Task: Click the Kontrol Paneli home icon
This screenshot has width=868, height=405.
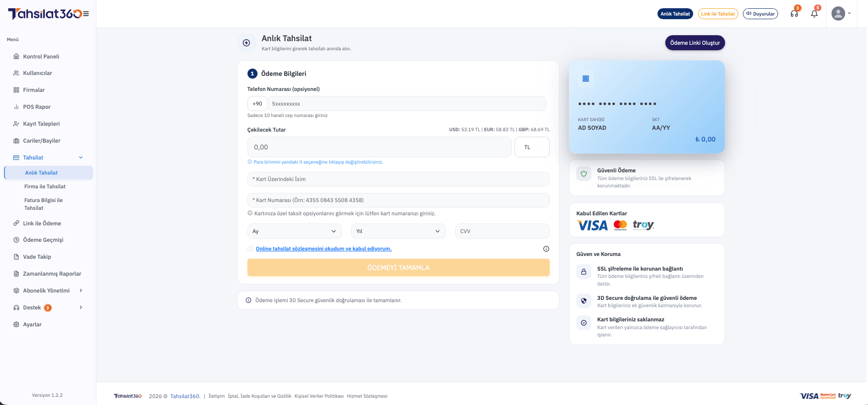Action: tap(16, 57)
